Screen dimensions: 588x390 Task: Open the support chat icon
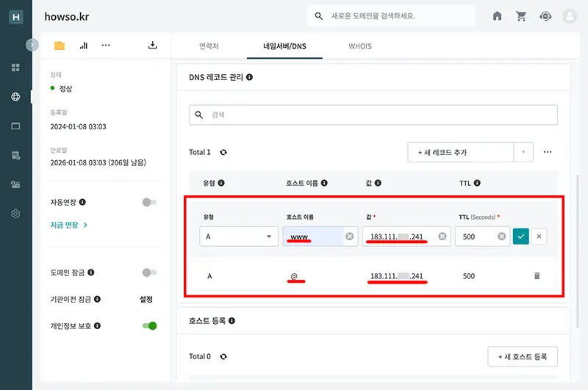[x=545, y=16]
